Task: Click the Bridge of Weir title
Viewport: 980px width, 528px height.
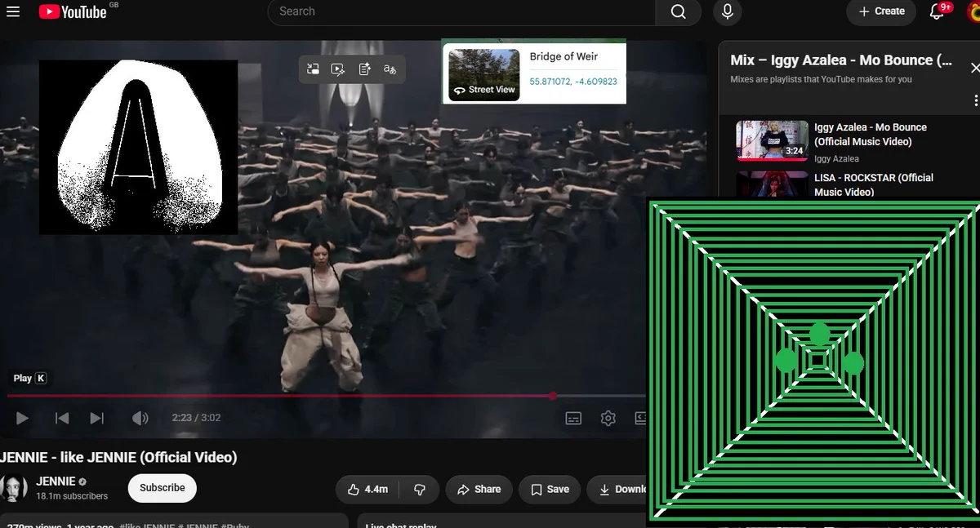Action: click(x=563, y=56)
